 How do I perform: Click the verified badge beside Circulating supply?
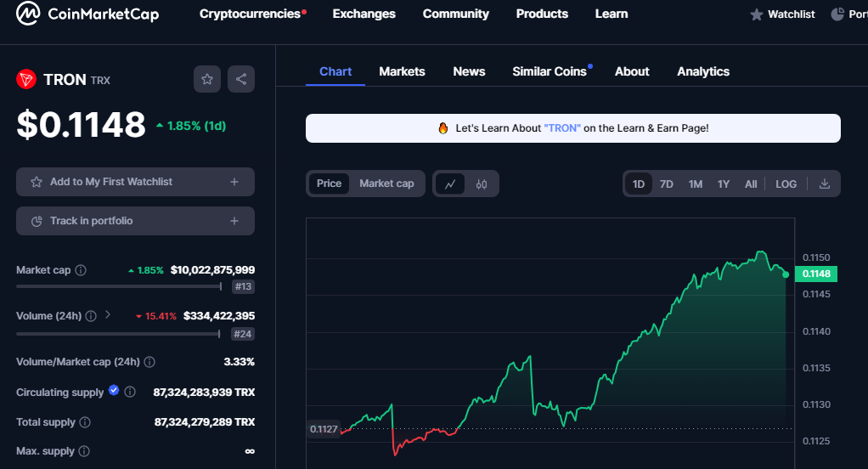[x=114, y=390]
